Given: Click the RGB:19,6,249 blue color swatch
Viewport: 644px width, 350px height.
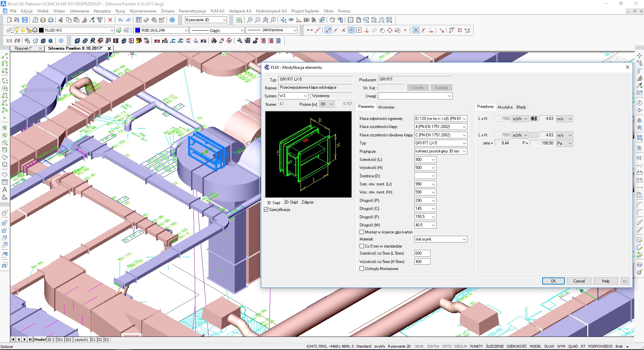Looking at the screenshot, I should tap(137, 31).
